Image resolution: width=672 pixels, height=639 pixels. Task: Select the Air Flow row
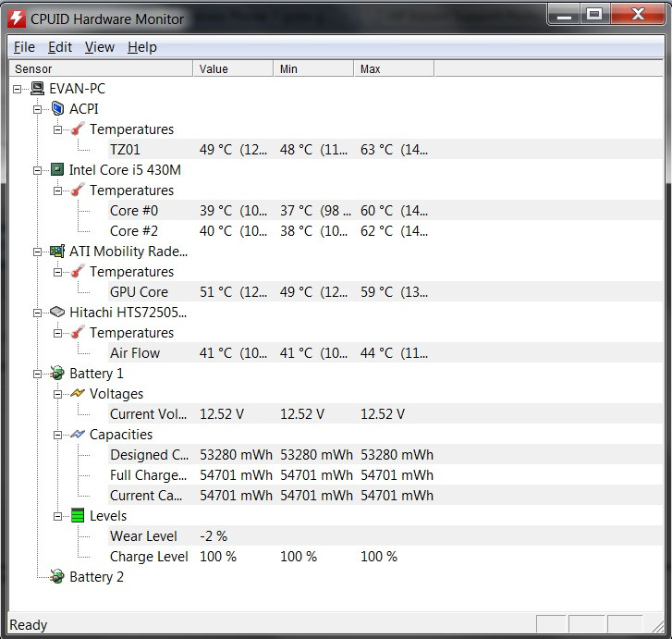click(x=385, y=352)
